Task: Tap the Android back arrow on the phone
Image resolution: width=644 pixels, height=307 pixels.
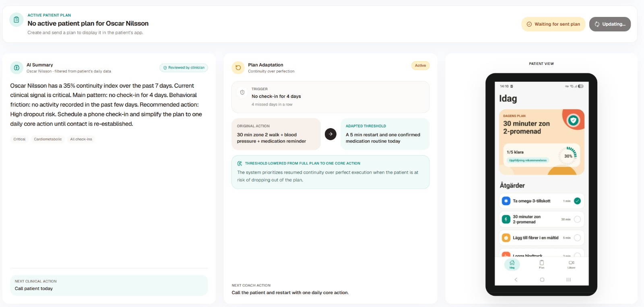Action: (x=516, y=280)
